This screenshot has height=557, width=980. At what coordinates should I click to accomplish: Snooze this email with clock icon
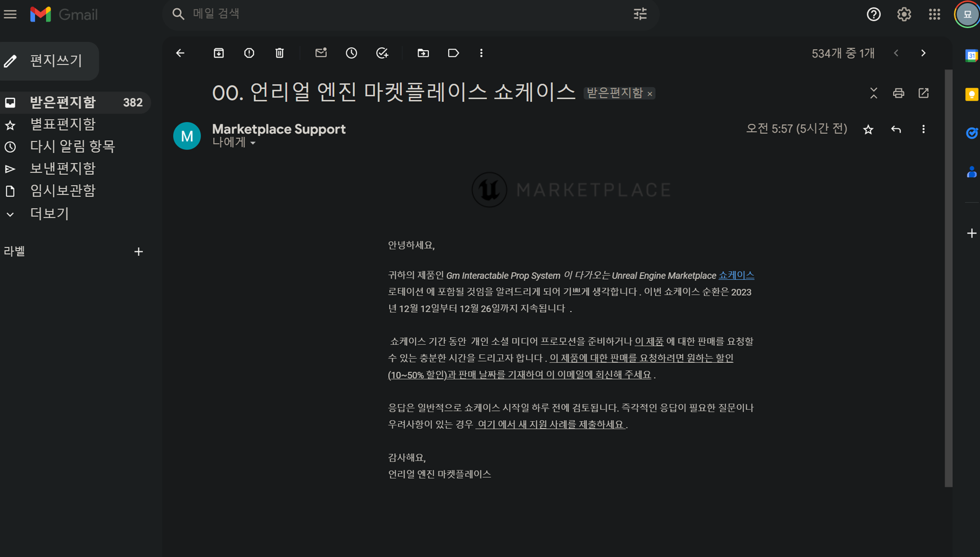[351, 53]
